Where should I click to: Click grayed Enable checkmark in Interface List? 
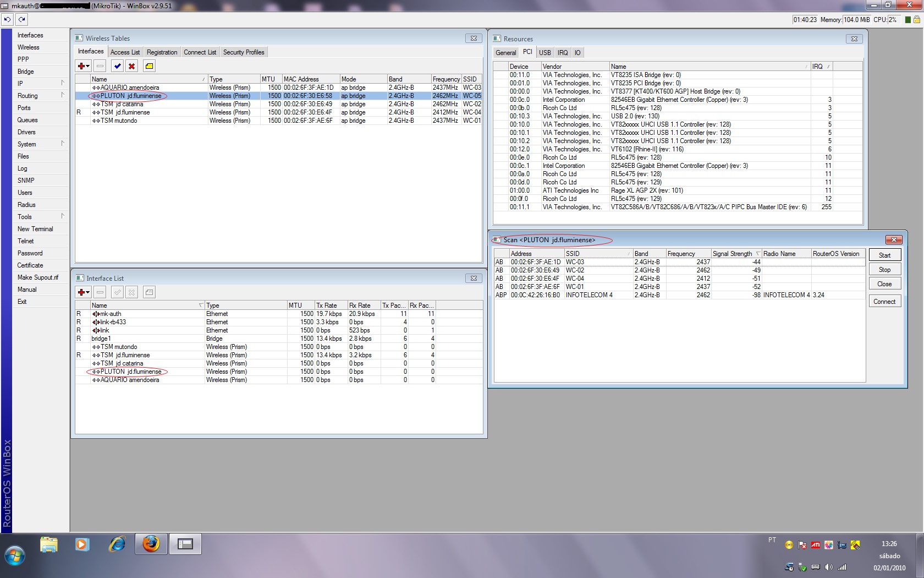[117, 292]
